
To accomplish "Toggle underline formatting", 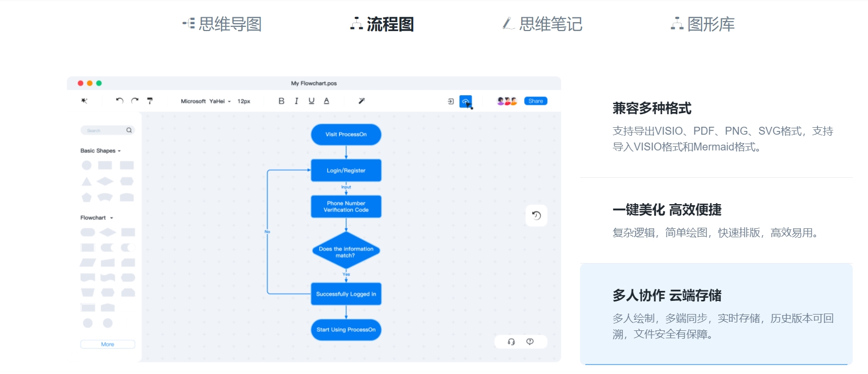I will click(311, 101).
